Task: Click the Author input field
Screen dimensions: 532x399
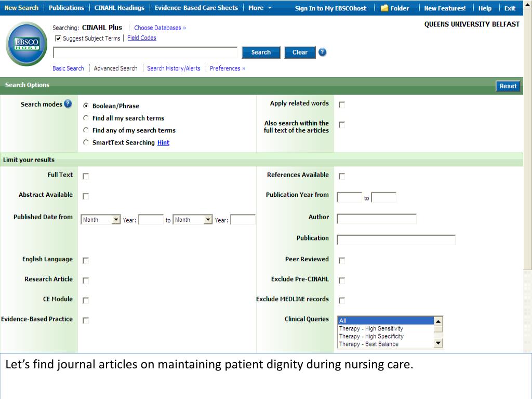Action: point(377,219)
